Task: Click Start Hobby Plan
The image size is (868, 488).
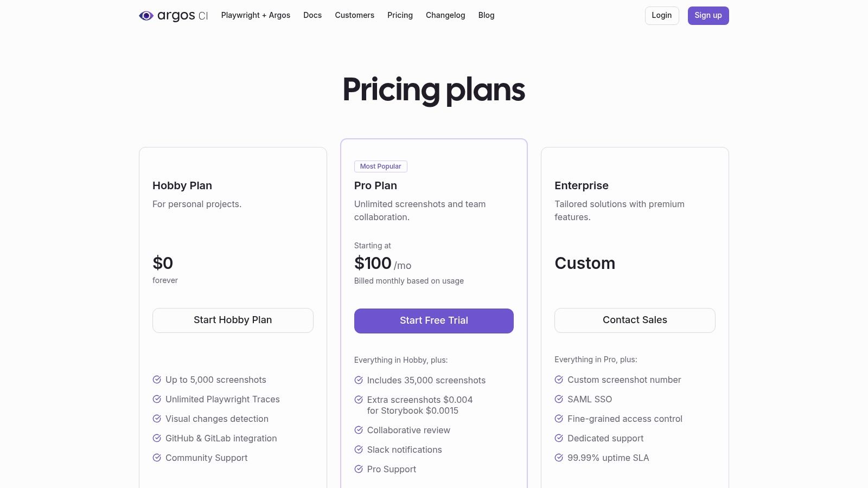Action: click(233, 320)
